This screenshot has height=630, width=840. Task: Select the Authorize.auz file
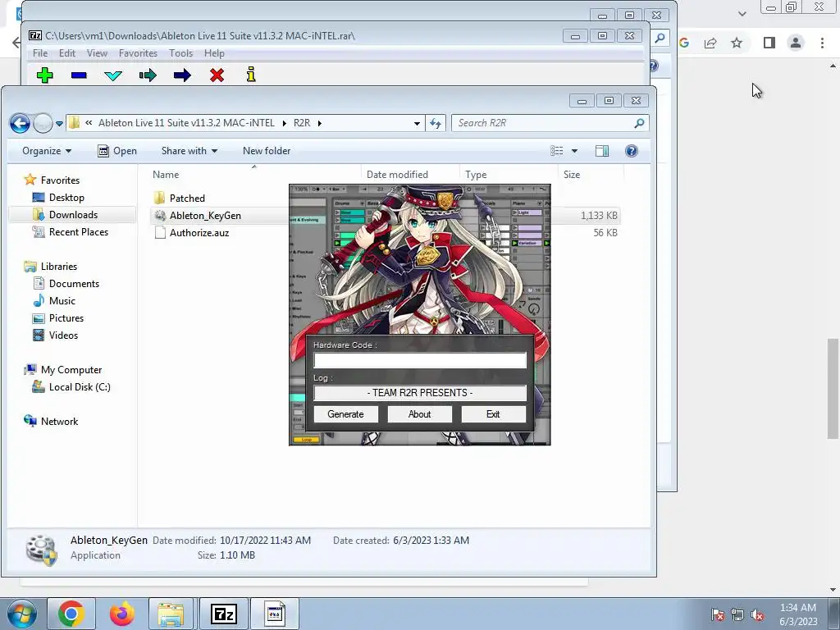(199, 232)
